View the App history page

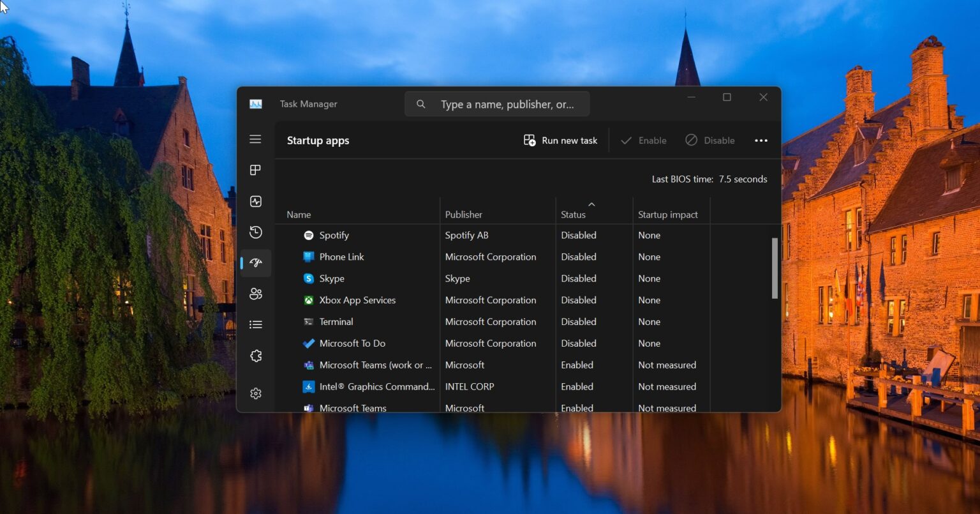click(255, 232)
